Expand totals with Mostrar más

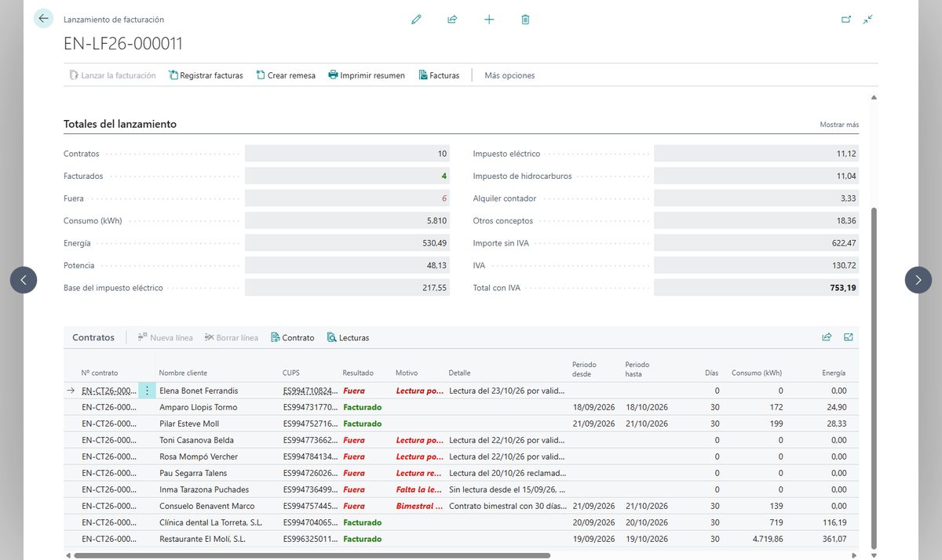coord(839,125)
